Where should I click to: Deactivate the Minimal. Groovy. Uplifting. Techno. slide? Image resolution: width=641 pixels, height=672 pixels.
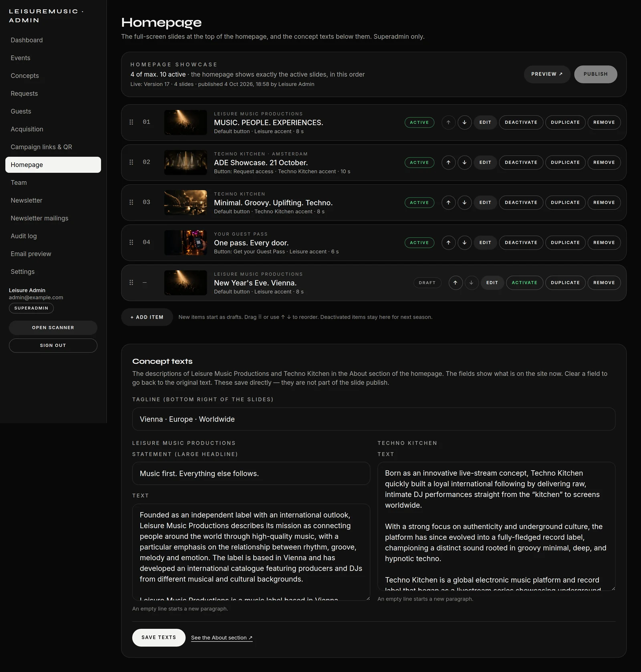521,202
